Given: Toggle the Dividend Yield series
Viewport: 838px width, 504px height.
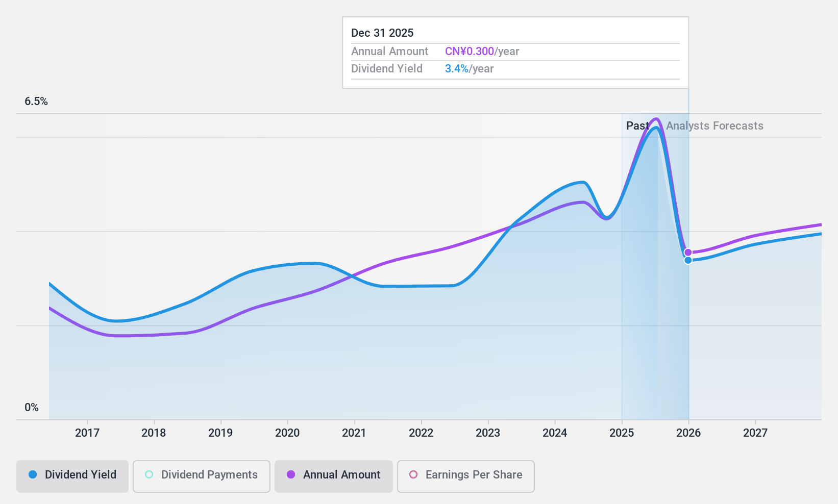Looking at the screenshot, I should click(x=72, y=476).
